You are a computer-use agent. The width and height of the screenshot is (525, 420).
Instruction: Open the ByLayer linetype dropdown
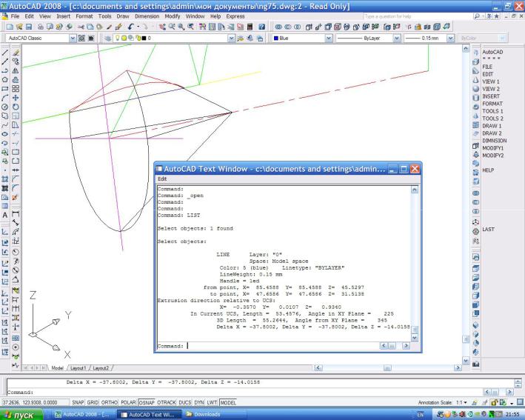[397, 39]
